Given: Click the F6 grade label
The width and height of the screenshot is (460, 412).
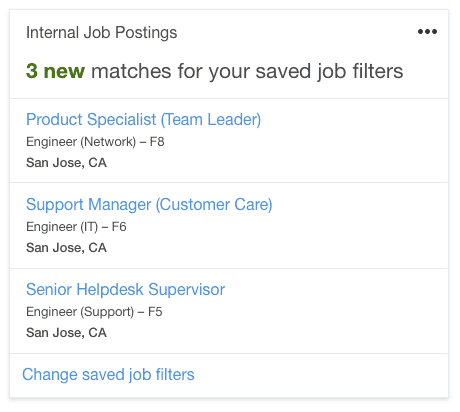Looking at the screenshot, I should click(119, 227).
